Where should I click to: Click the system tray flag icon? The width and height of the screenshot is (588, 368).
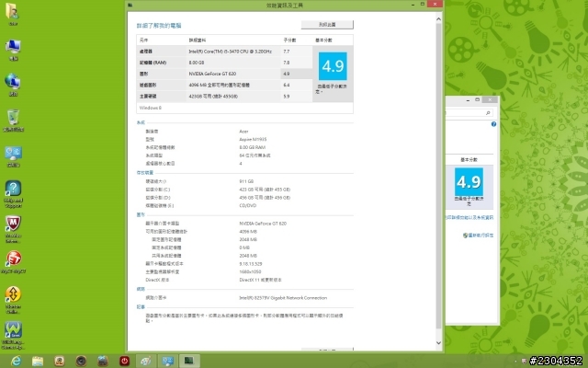click(x=524, y=362)
